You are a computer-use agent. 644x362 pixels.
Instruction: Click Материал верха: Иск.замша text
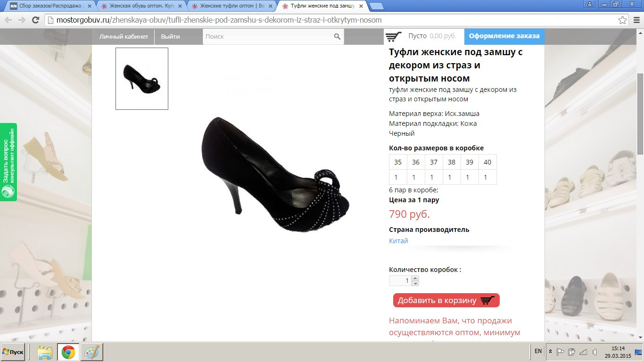434,114
